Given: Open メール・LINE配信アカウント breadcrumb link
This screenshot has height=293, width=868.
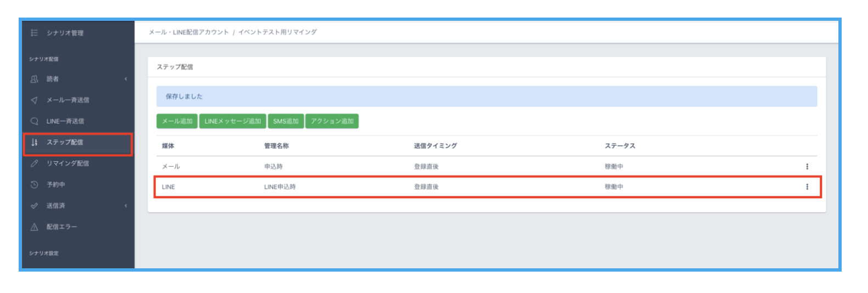Looking at the screenshot, I should [188, 32].
